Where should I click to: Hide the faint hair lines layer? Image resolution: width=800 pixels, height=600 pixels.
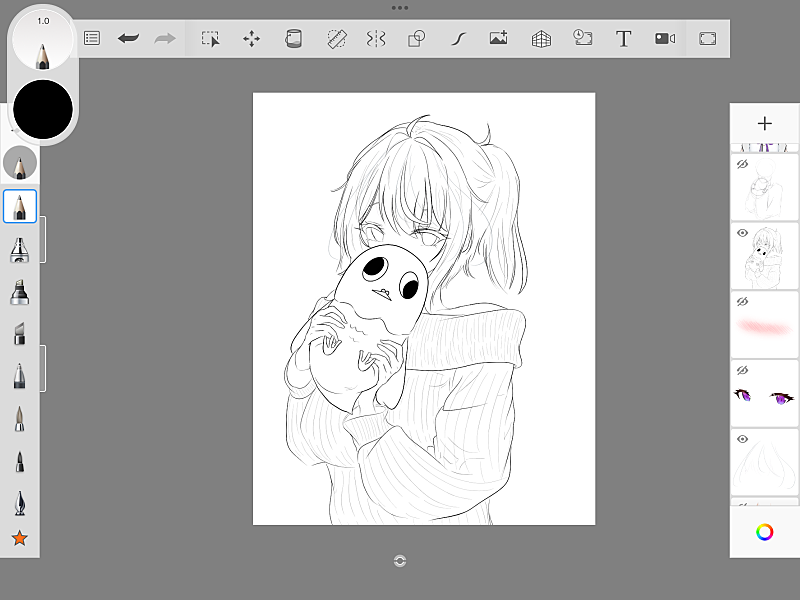tap(742, 439)
